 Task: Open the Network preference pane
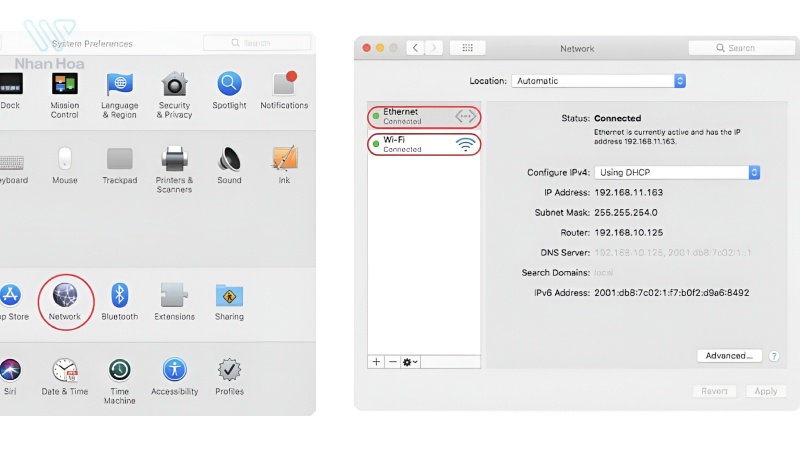point(65,302)
